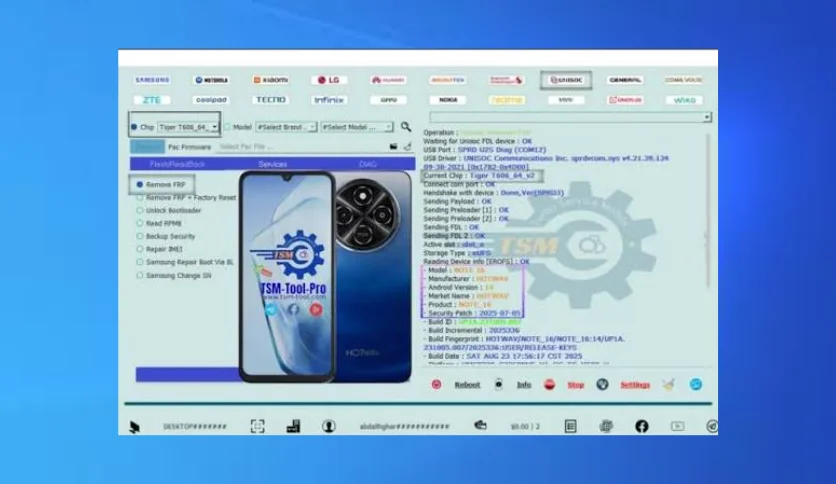Click the clean broom icon after Settings
This screenshot has width=836, height=484.
[x=669, y=384]
